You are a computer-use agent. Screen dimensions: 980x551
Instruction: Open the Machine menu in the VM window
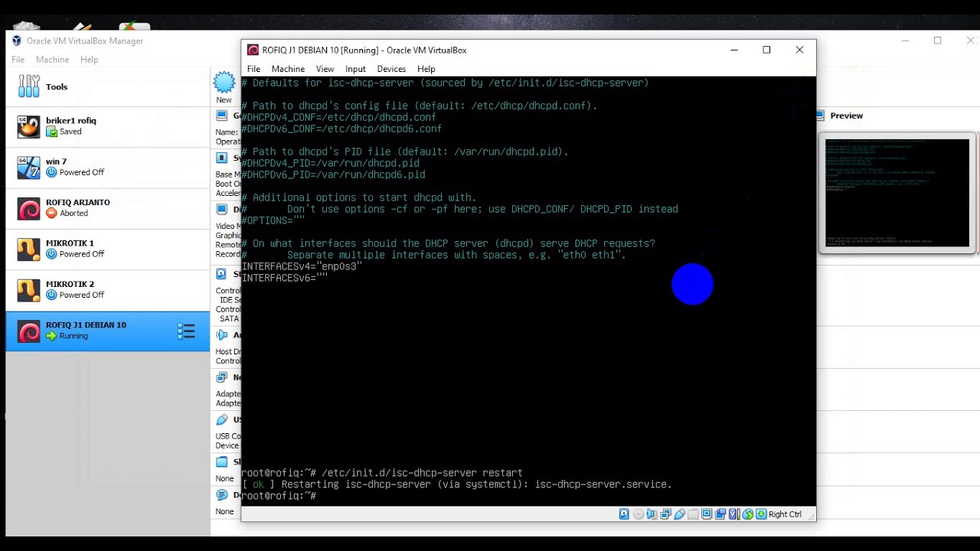288,69
